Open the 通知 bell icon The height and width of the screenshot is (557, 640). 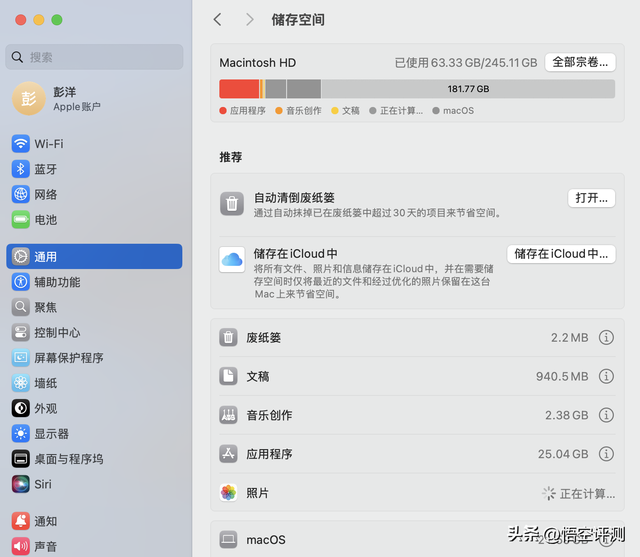[x=20, y=521]
